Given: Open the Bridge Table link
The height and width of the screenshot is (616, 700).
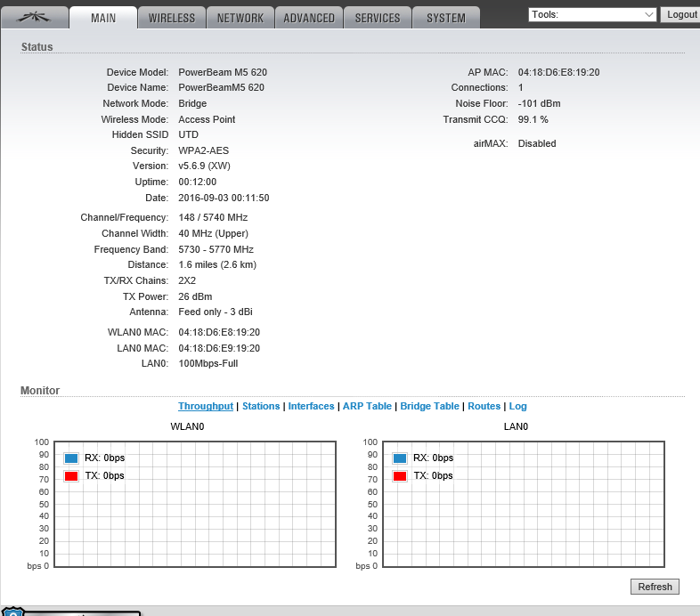Looking at the screenshot, I should [x=429, y=406].
